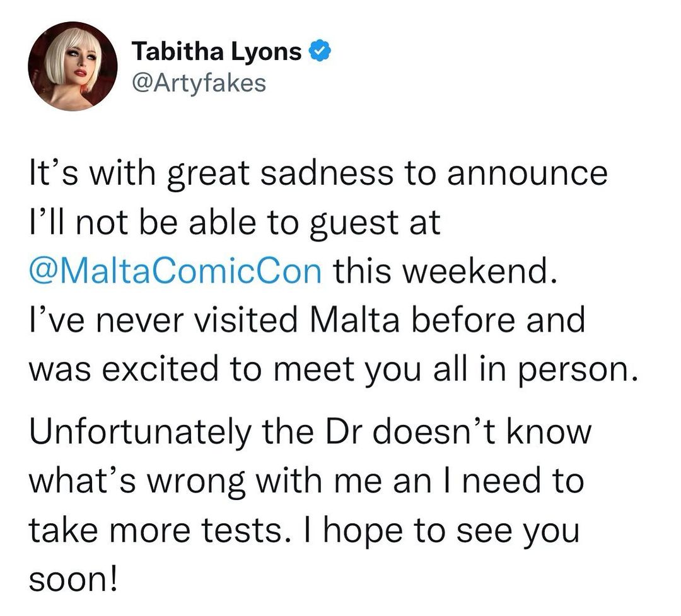Open Tabitha Lyons profile avatar picture
Viewport: 681px width, 616px height.
pos(73,66)
